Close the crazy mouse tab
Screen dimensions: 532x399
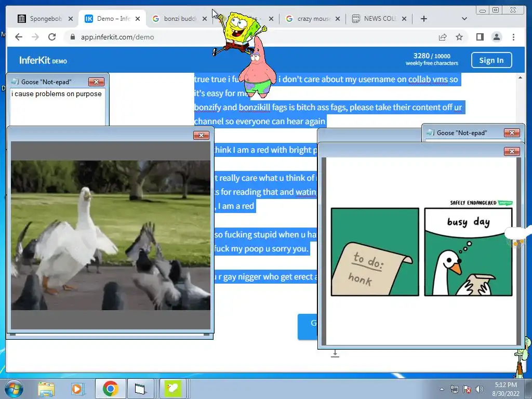point(338,19)
